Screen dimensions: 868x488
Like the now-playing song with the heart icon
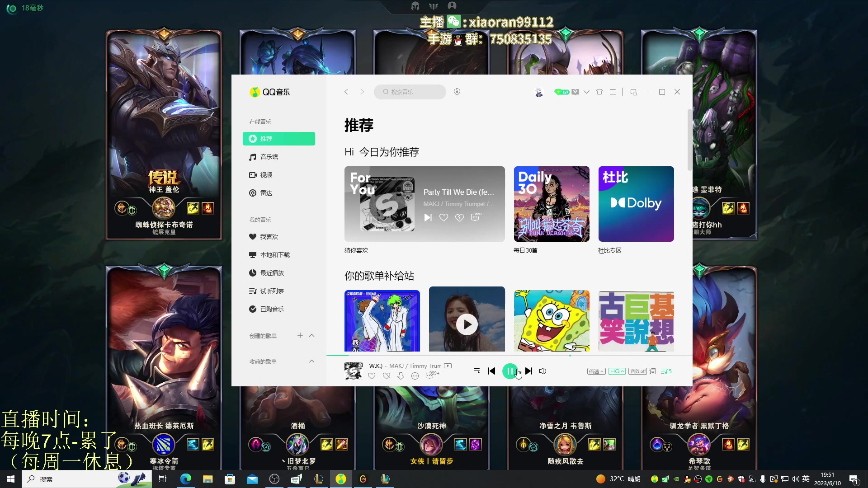coord(372,376)
